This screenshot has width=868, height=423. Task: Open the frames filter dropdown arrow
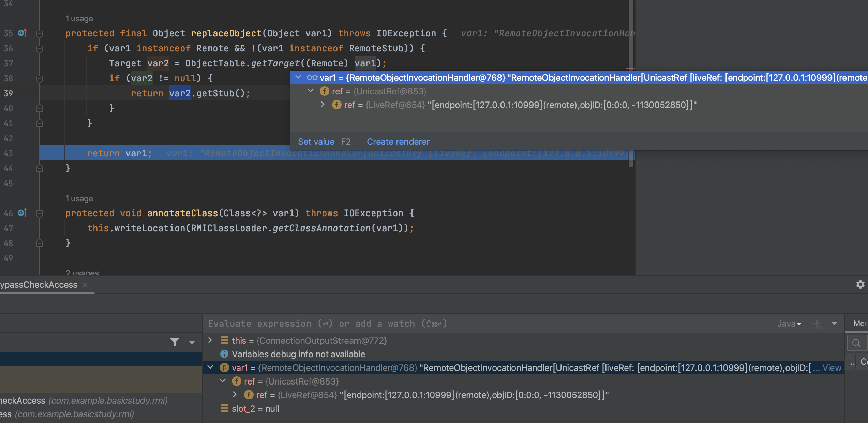pos(192,343)
